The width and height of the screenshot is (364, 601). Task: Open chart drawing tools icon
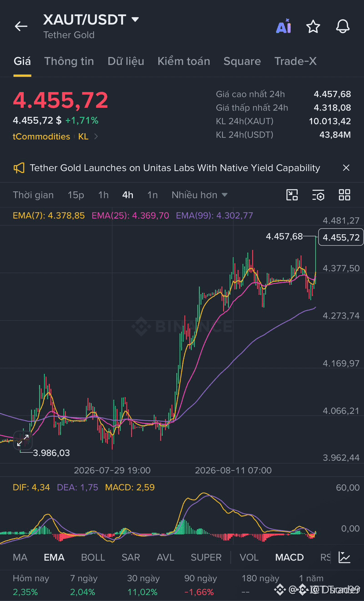(x=292, y=195)
